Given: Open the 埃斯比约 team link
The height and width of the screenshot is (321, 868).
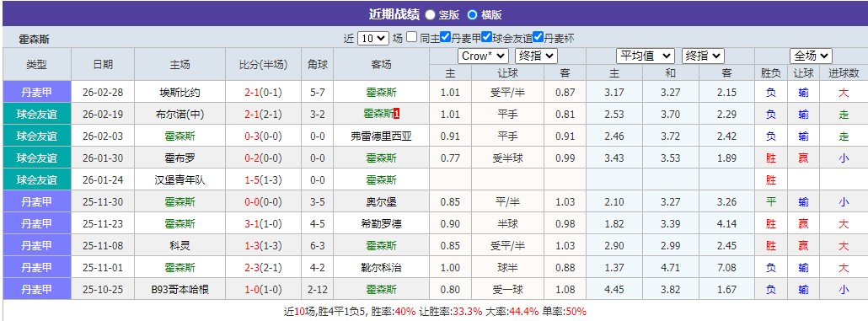Looking at the screenshot, I should [179, 93].
